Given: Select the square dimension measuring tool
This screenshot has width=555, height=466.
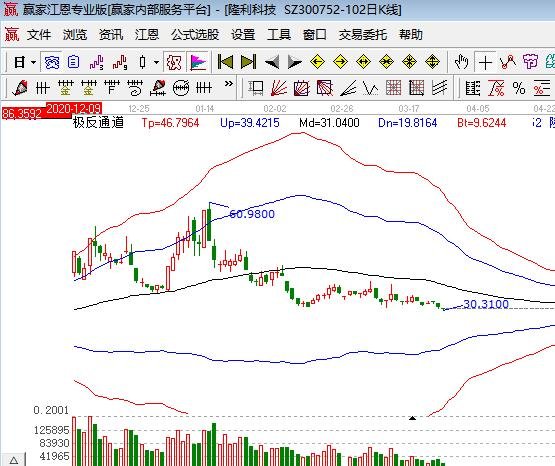Looking at the screenshot, I should (256, 88).
